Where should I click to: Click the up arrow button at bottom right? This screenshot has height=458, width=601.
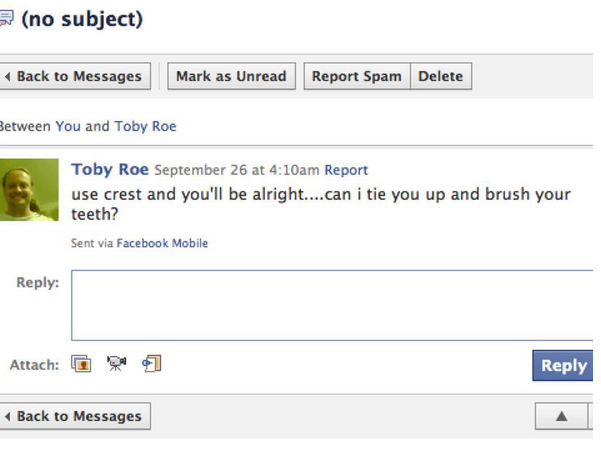click(561, 416)
